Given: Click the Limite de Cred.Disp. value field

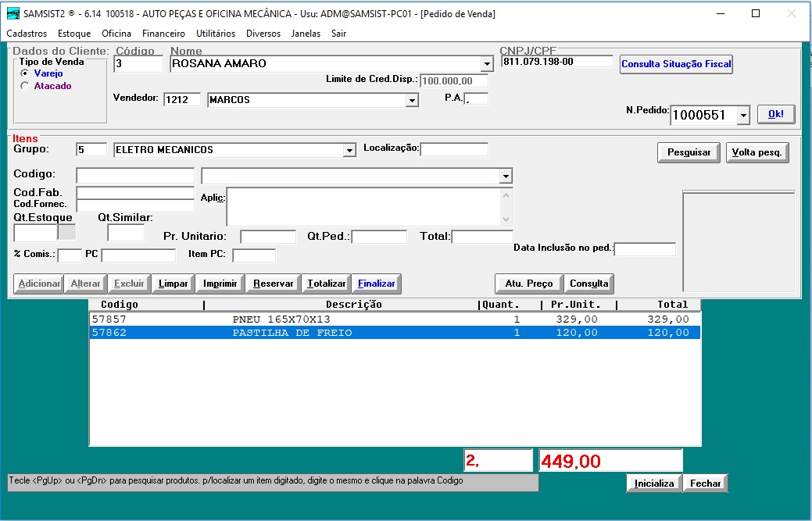Looking at the screenshot, I should pos(454,80).
